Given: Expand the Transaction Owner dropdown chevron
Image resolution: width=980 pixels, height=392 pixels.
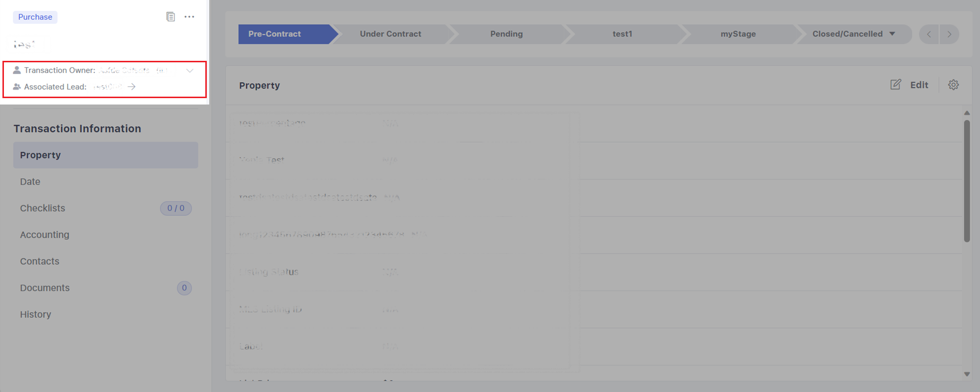Looking at the screenshot, I should click(190, 71).
